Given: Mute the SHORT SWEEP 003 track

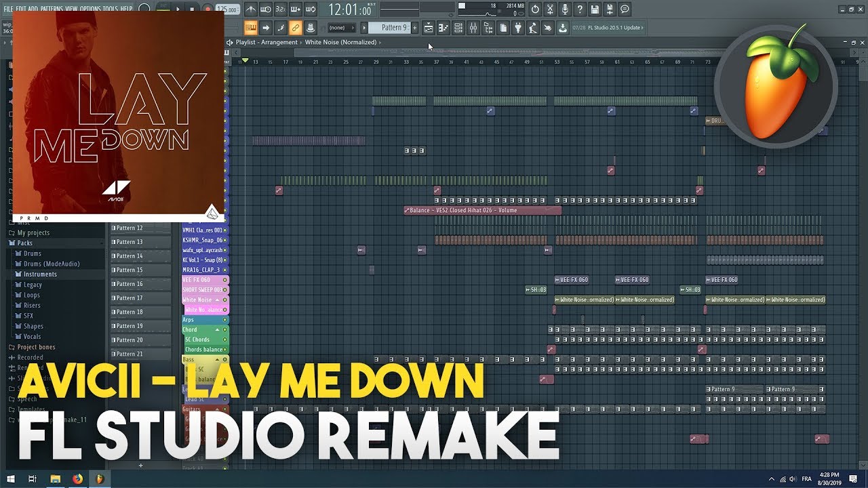Looking at the screenshot, I should (x=225, y=289).
